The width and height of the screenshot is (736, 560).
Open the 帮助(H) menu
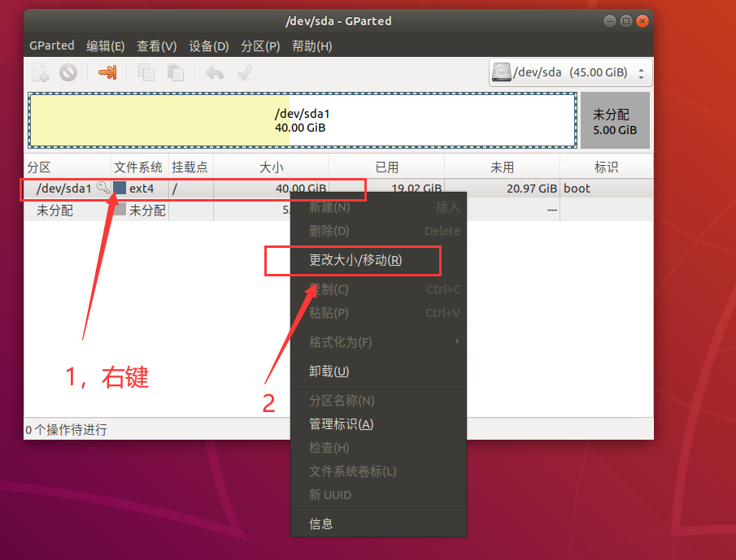point(312,46)
